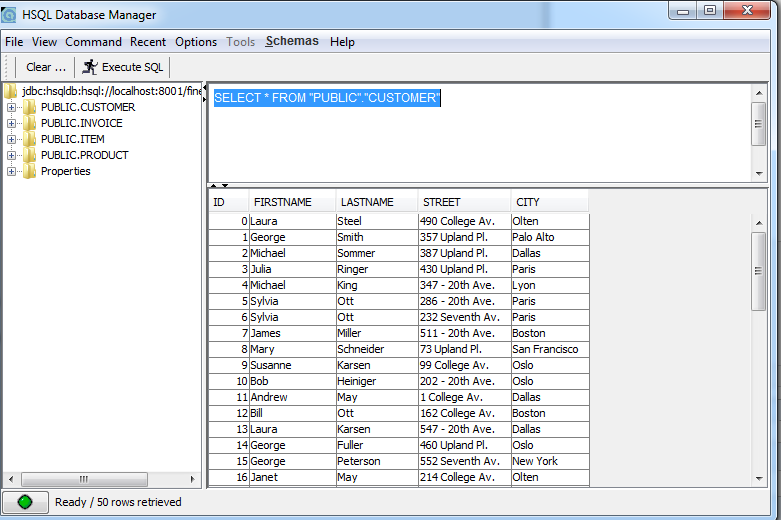
Task: Click the Execute SQL button label
Action: 132,67
